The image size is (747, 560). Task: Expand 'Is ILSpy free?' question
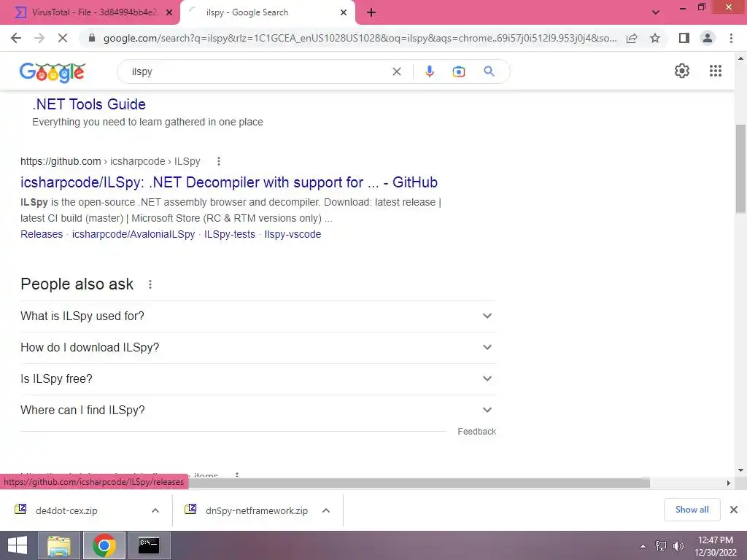click(258, 379)
